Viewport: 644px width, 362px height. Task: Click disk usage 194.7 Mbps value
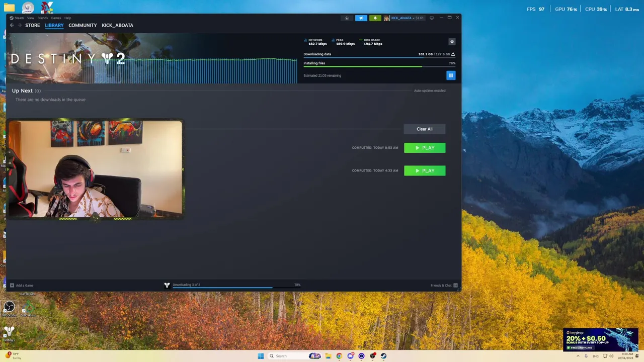[x=373, y=44]
